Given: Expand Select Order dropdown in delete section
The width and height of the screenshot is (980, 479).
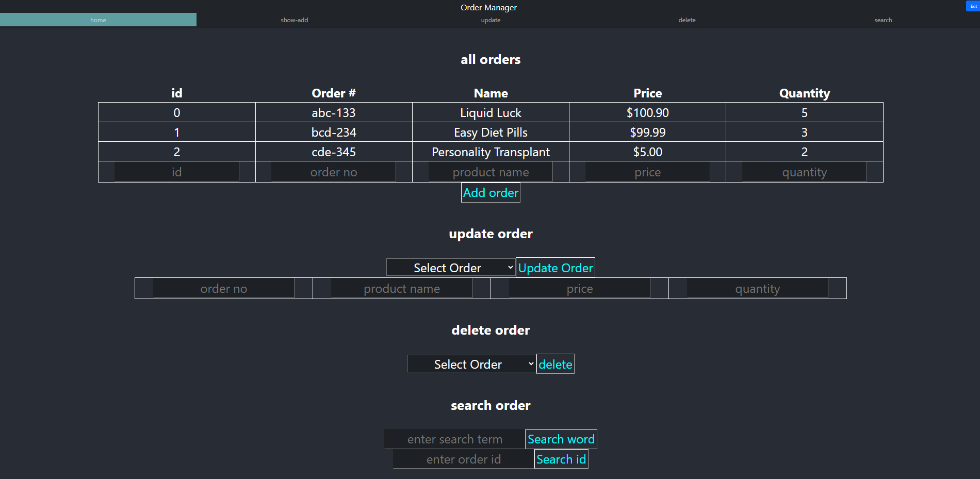Looking at the screenshot, I should click(x=471, y=364).
